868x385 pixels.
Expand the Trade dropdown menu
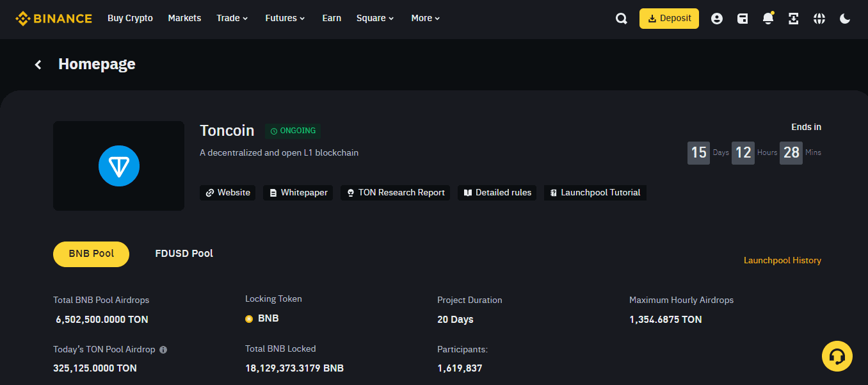[232, 18]
